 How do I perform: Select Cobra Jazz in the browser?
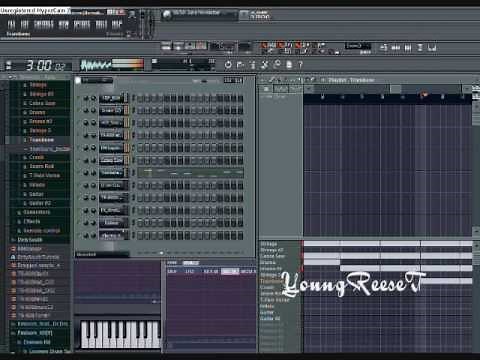point(41,103)
